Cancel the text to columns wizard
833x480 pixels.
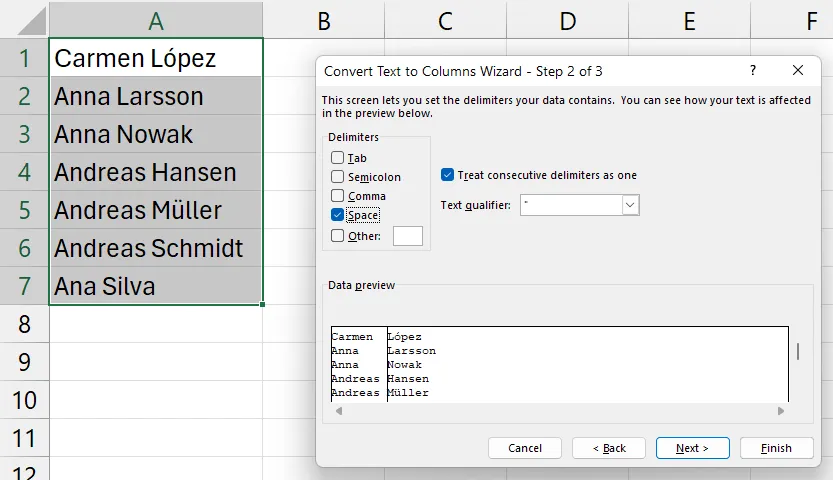click(525, 448)
